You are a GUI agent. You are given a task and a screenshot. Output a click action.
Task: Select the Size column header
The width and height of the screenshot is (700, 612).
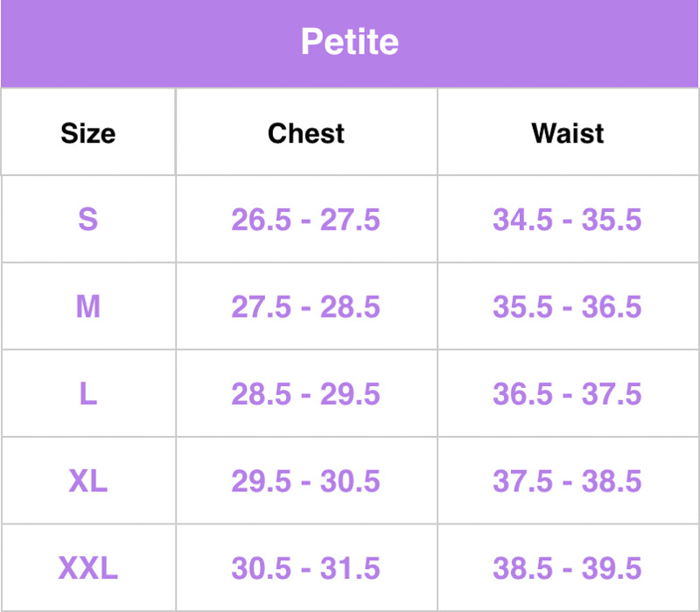(87, 133)
